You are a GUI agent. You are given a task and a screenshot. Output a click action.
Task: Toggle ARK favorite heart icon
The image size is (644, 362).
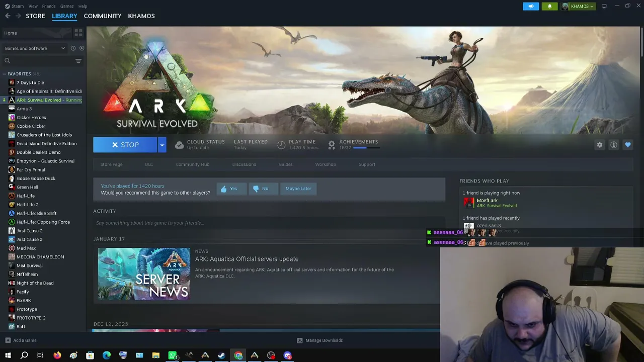(x=628, y=145)
